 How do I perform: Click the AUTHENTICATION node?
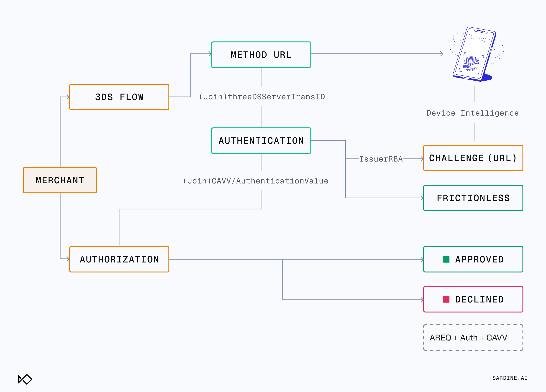[x=261, y=141]
